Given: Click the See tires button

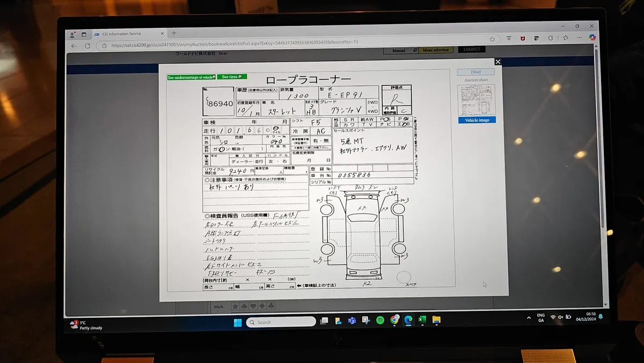Looking at the screenshot, I should coord(232,77).
